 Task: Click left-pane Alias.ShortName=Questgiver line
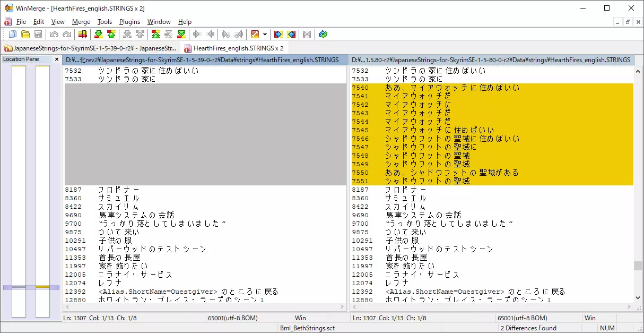pyautogui.click(x=188, y=292)
